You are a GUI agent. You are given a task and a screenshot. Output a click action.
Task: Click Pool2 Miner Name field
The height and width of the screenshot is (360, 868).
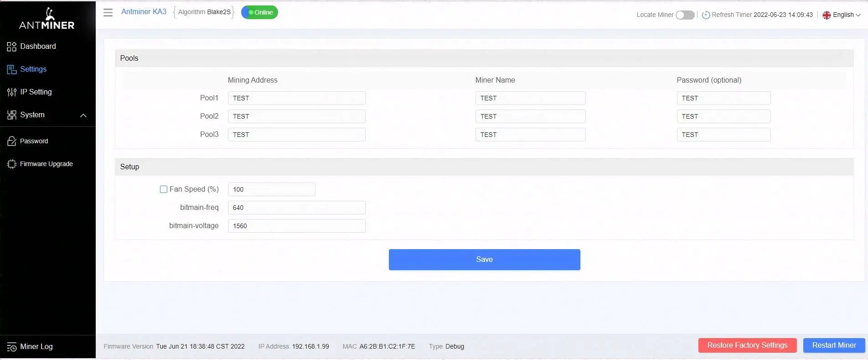click(530, 116)
